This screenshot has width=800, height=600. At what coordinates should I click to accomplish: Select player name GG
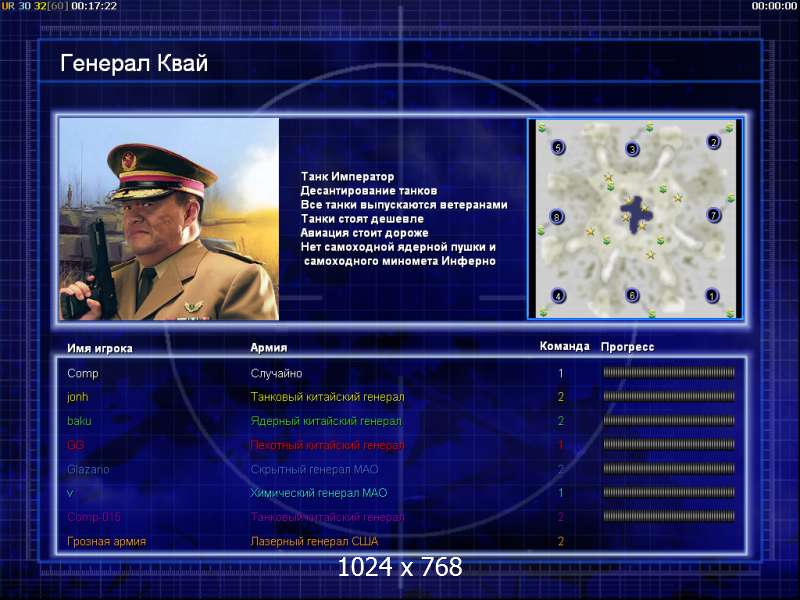76,445
